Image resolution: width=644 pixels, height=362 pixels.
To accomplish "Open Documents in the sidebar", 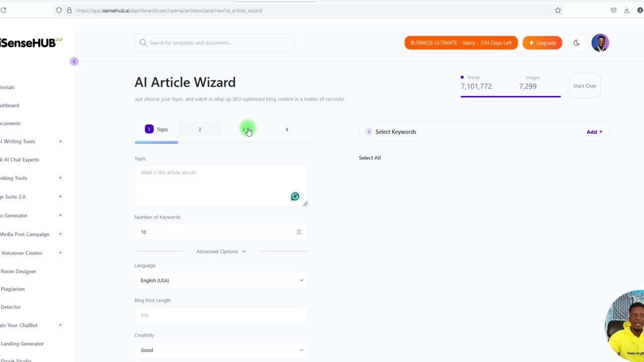I will click(x=10, y=124).
